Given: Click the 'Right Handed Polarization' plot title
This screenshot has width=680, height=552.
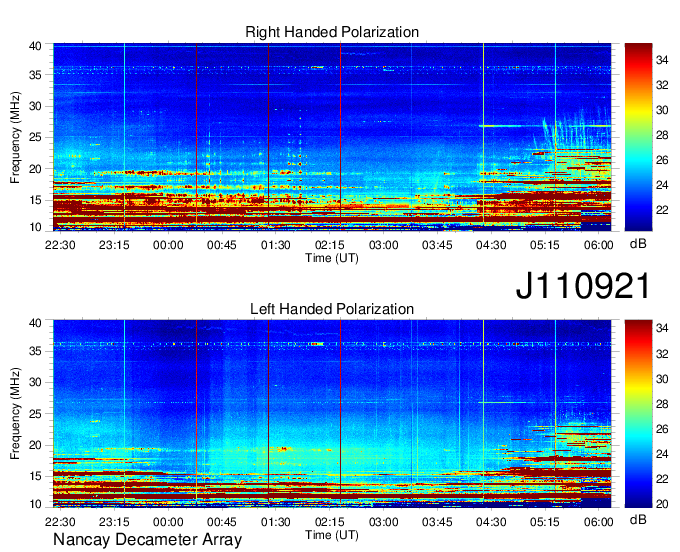Looking at the screenshot, I should click(x=332, y=32).
